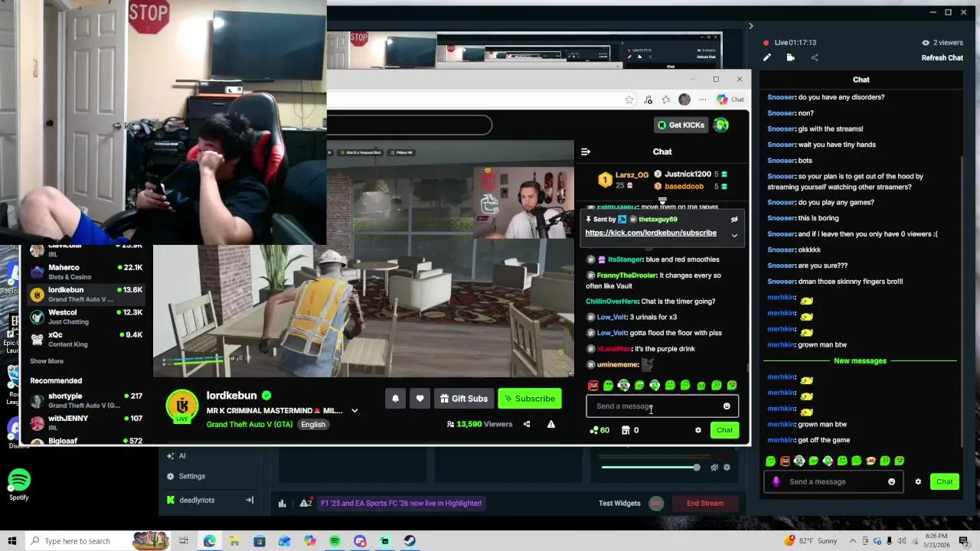Open the kick.com/lordkebun/subscribe link
Image resolution: width=980 pixels, height=551 pixels.
(x=651, y=233)
